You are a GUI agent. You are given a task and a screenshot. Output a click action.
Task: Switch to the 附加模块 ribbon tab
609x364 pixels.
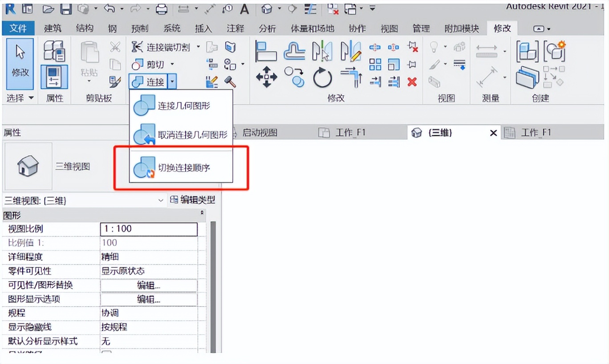click(x=462, y=28)
